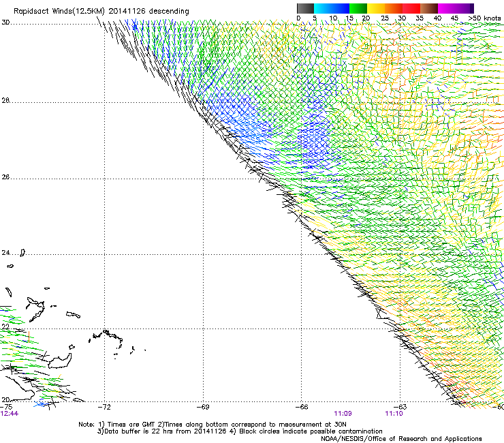The image size is (504, 443).
Task: Click the Rapidscat Winds title text
Action: [x=101, y=11]
